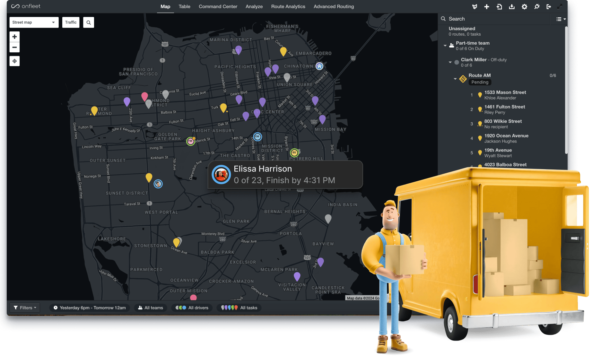
Task: Click the integrations plug icon
Action: pyautogui.click(x=537, y=6)
